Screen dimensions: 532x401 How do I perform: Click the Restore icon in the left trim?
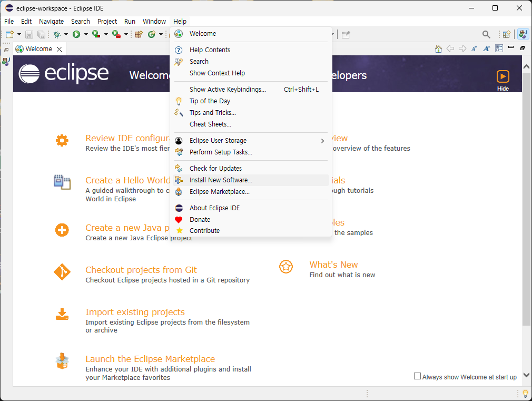coord(6,50)
